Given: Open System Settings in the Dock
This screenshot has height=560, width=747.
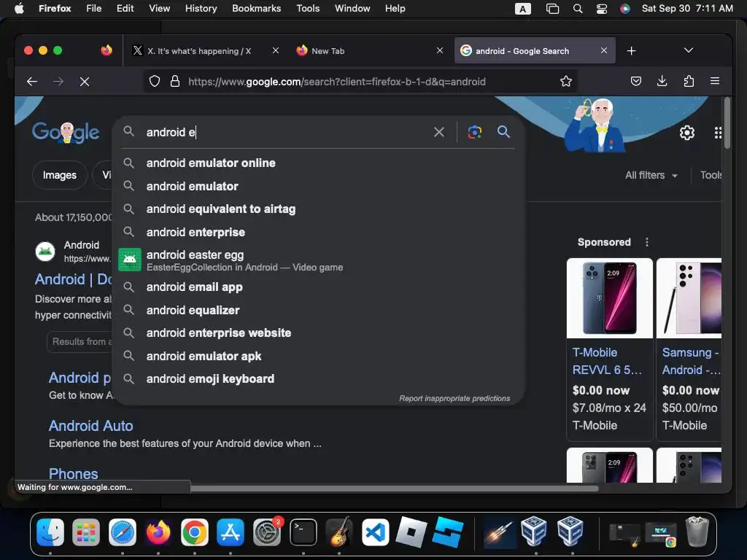Looking at the screenshot, I should [x=267, y=532].
